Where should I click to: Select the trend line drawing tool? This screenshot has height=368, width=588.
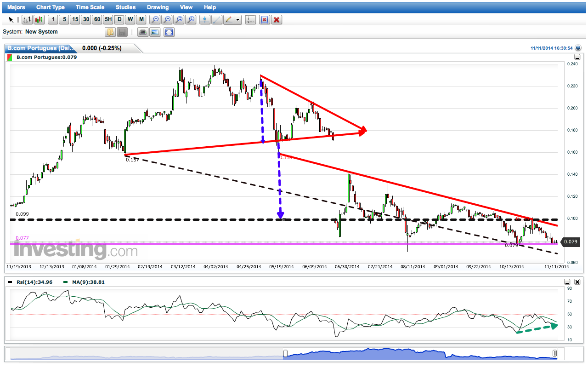pyautogui.click(x=217, y=20)
